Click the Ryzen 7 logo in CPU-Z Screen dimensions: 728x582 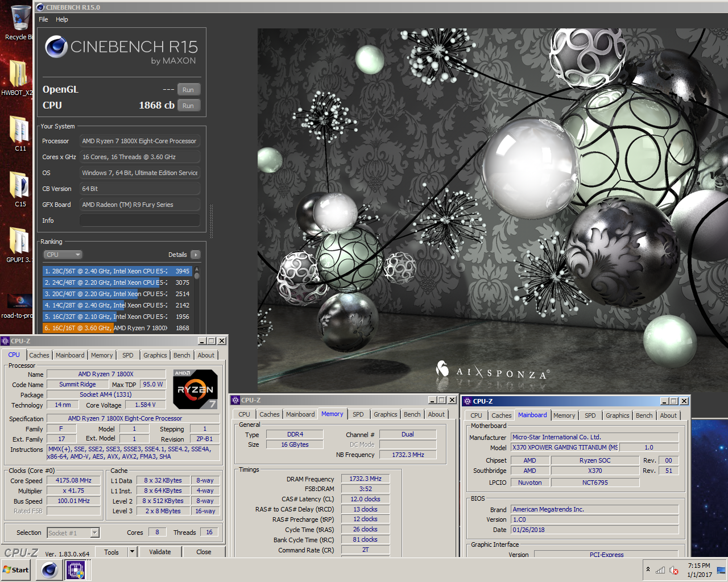(195, 389)
